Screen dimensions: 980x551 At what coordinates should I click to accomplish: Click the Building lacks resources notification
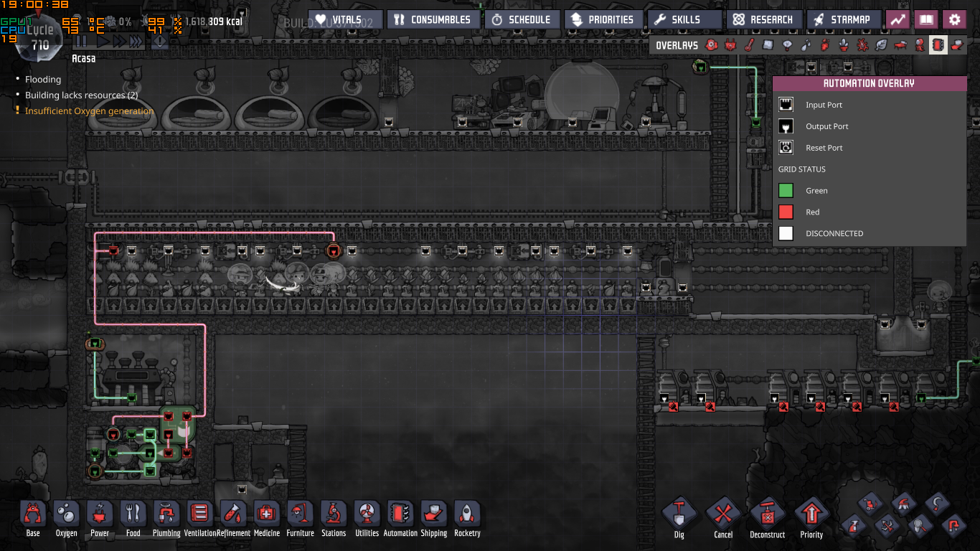click(x=82, y=95)
